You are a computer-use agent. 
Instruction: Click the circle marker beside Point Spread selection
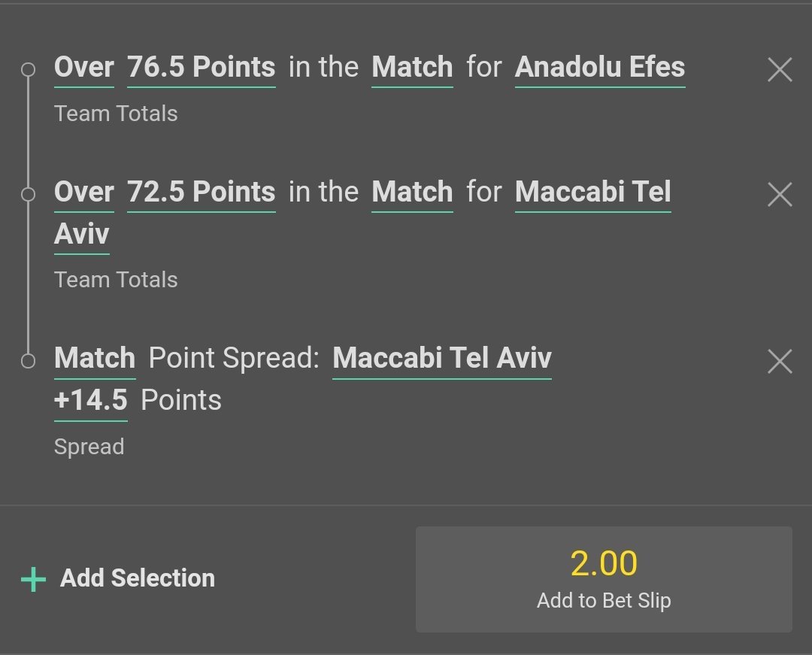[28, 361]
